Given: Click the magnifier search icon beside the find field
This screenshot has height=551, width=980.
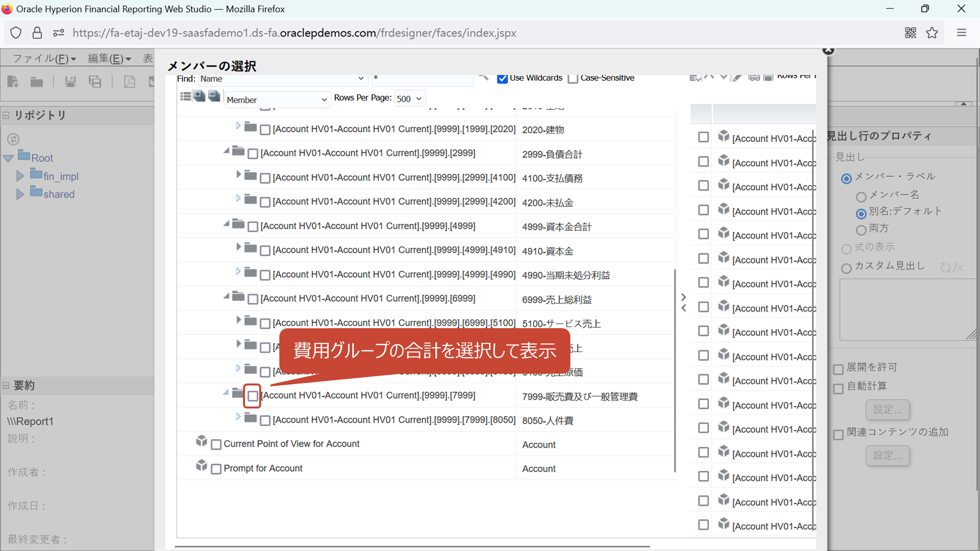Looking at the screenshot, I should [x=484, y=78].
